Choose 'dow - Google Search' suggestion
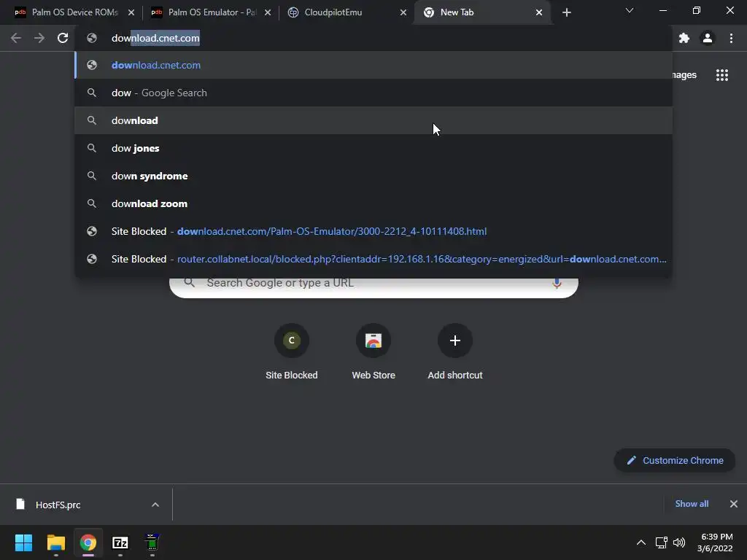Screen dimensions: 747x560 pos(373,93)
